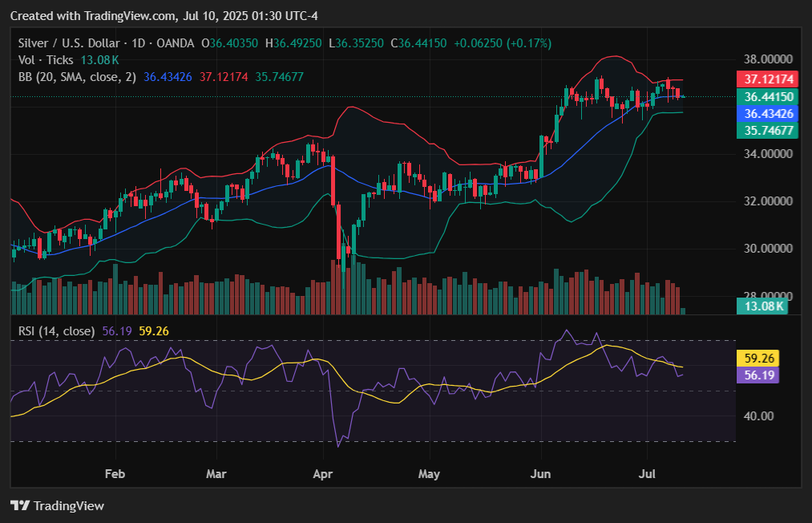Click the Apr label on the time axis
The width and height of the screenshot is (812, 523).
[322, 474]
